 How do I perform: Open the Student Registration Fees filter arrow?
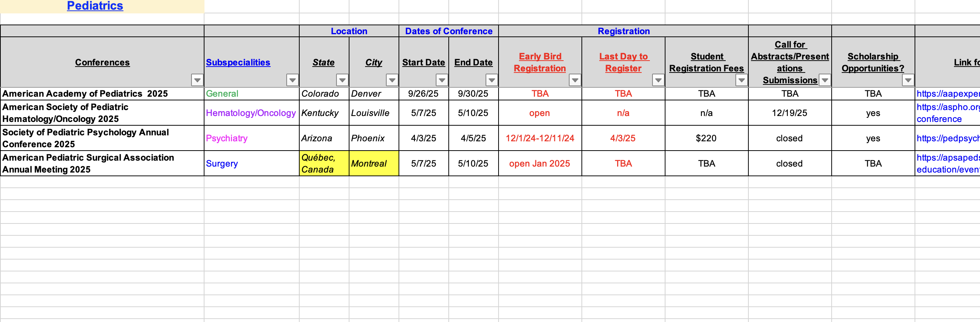(x=741, y=80)
